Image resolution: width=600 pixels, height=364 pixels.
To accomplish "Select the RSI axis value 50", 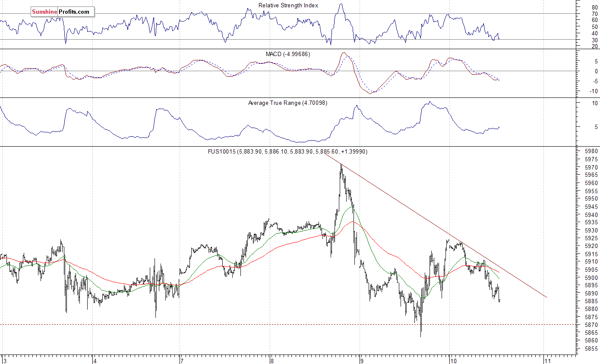I will [595, 27].
